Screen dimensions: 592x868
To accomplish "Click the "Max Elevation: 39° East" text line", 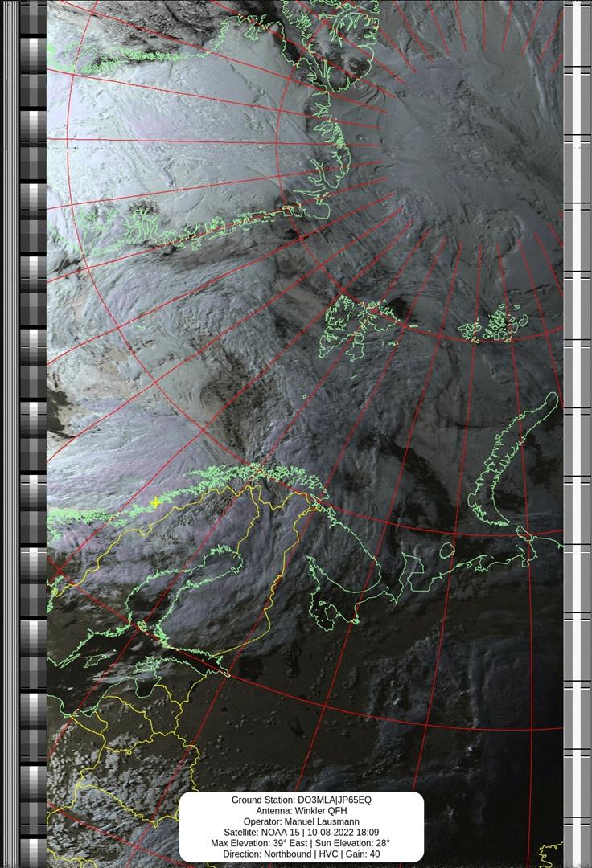I will click(261, 843).
